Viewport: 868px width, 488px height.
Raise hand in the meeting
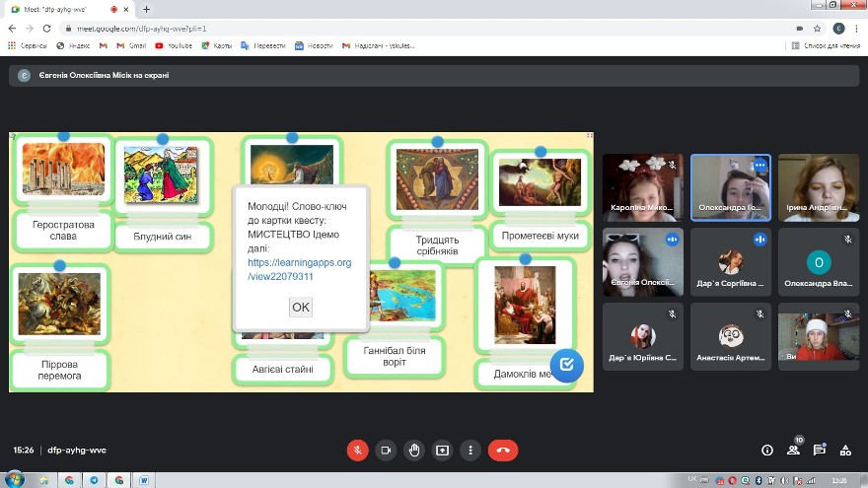point(414,450)
